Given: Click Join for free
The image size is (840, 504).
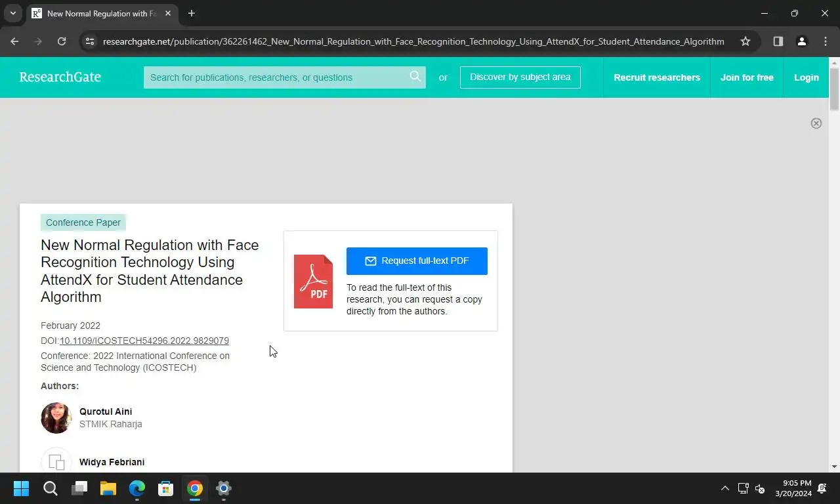Looking at the screenshot, I should 747,77.
